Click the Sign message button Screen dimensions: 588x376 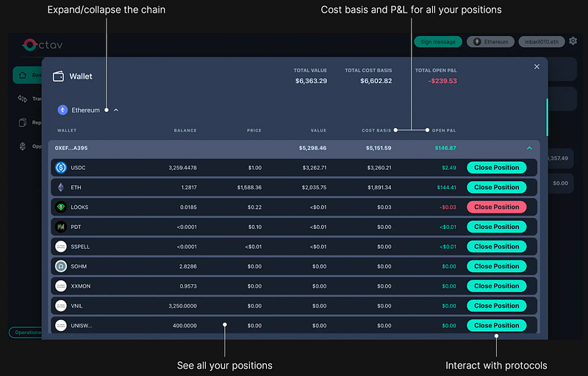click(438, 42)
